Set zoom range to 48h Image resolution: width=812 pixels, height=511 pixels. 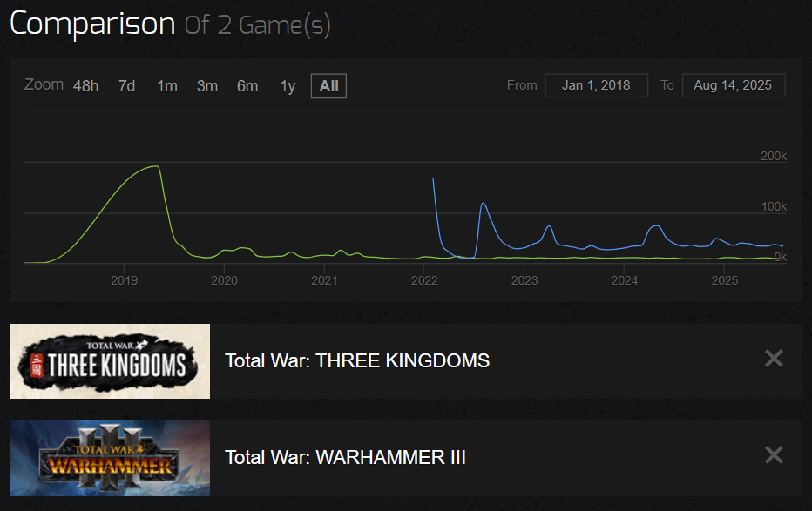(85, 86)
